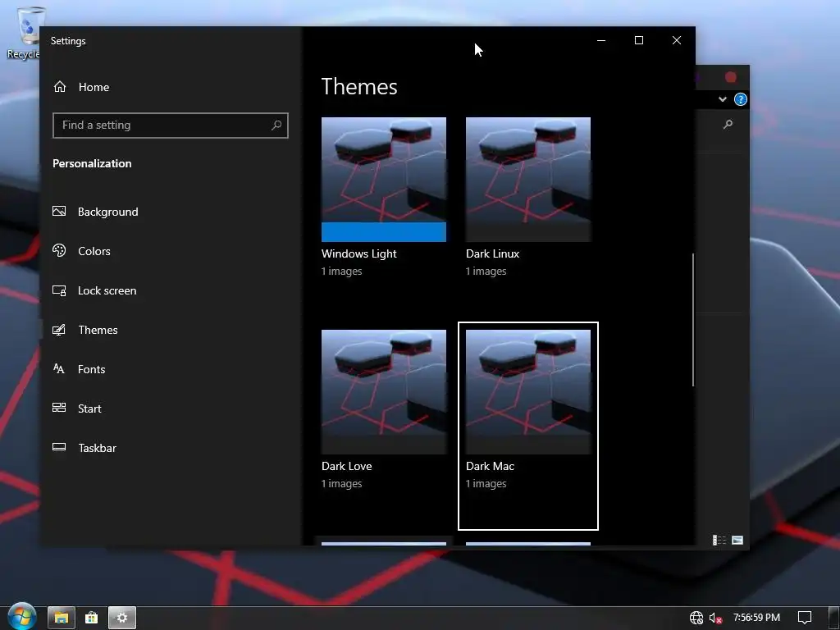840x630 pixels.
Task: Click the Home house icon
Action: pos(59,86)
